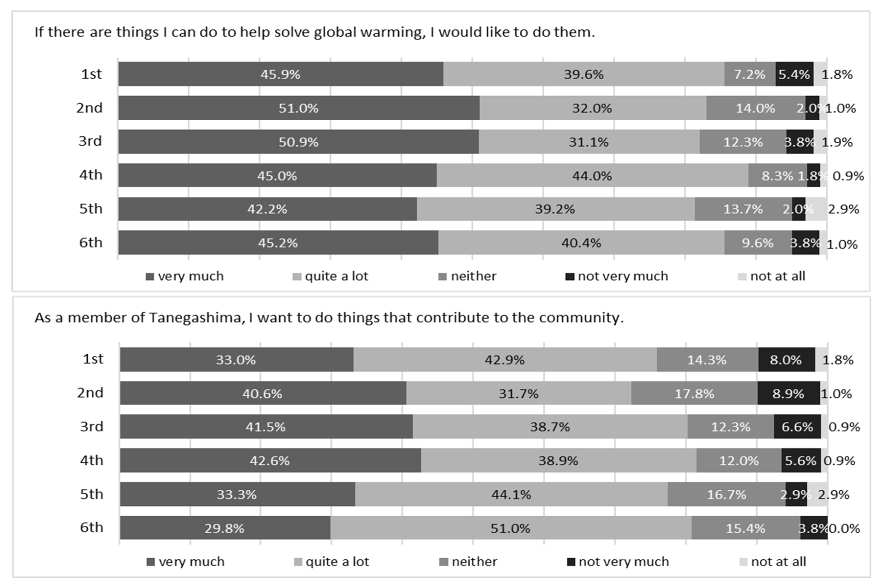Click the 51.0% segment in bottom 6th row

coord(511,528)
